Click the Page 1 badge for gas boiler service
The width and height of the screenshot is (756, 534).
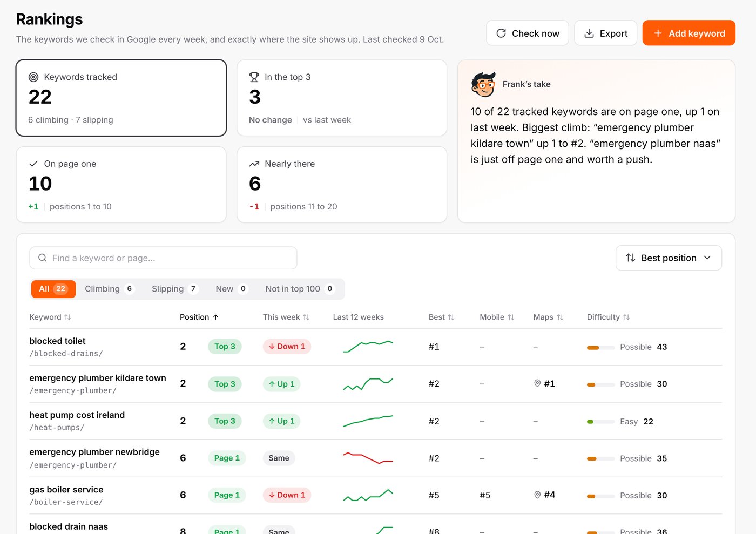227,495
